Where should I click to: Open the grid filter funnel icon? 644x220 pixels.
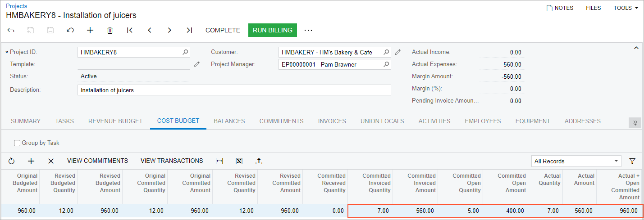coord(632,161)
